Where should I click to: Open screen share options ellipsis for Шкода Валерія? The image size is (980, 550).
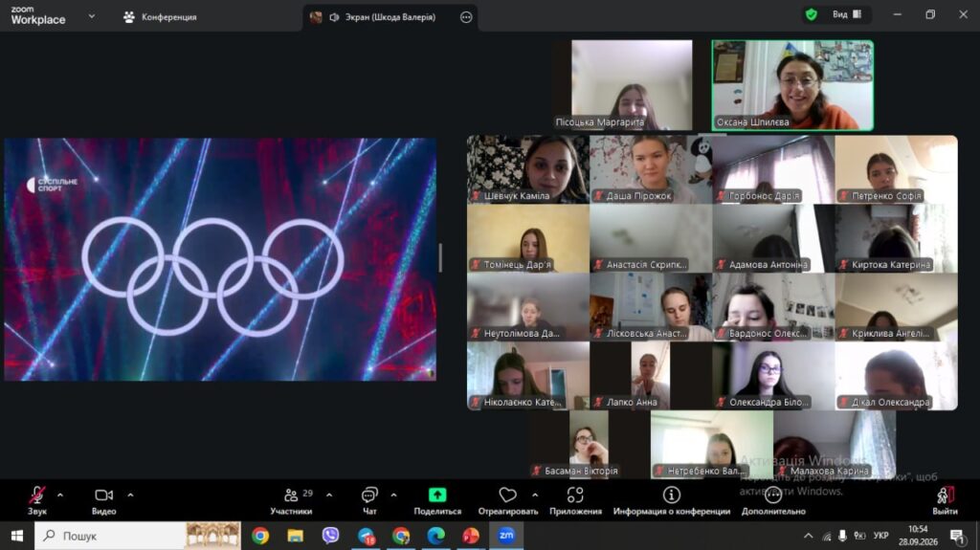(x=466, y=17)
